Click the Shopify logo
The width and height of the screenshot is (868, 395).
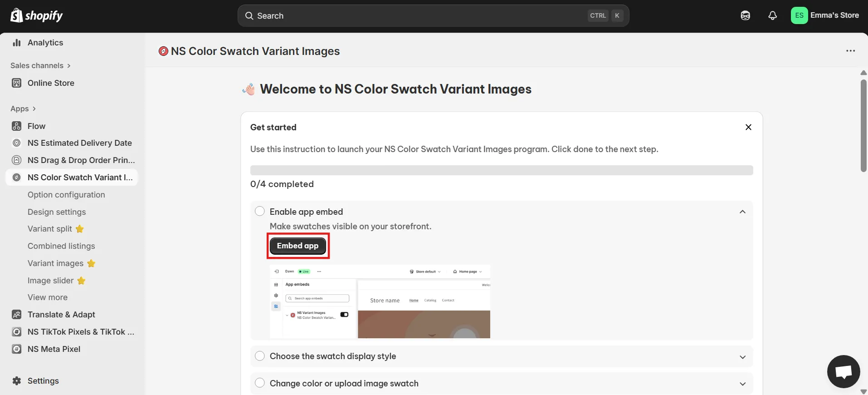[x=36, y=15]
